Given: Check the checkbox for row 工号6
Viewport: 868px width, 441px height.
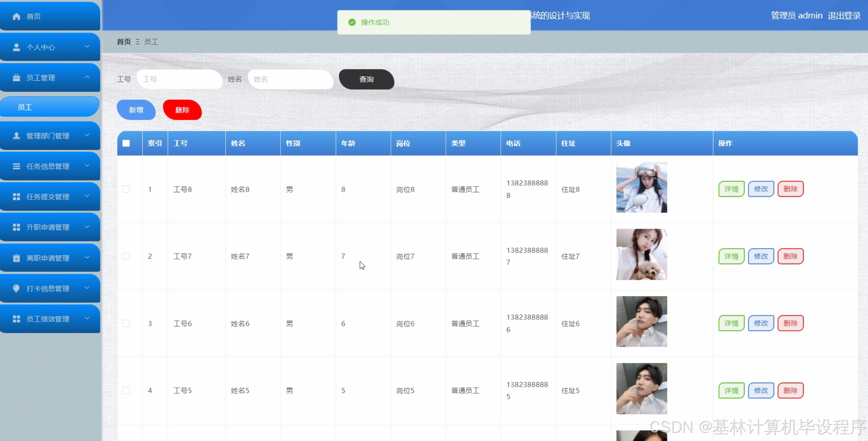Looking at the screenshot, I should 126,324.
